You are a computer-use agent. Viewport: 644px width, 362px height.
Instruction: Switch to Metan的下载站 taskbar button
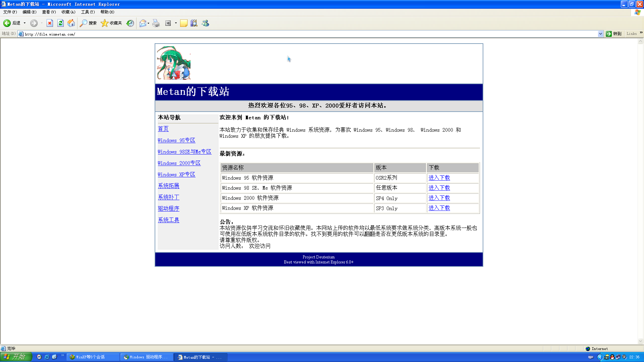(x=201, y=357)
